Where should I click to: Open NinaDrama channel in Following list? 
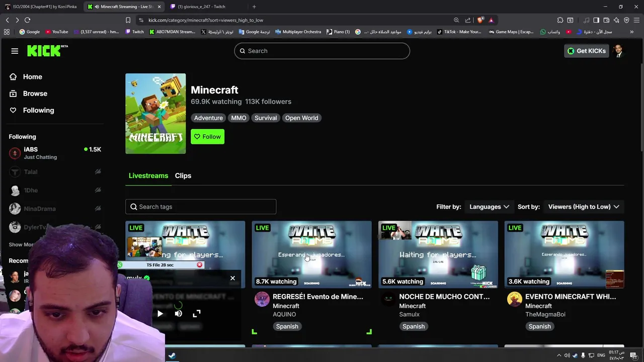point(55,209)
